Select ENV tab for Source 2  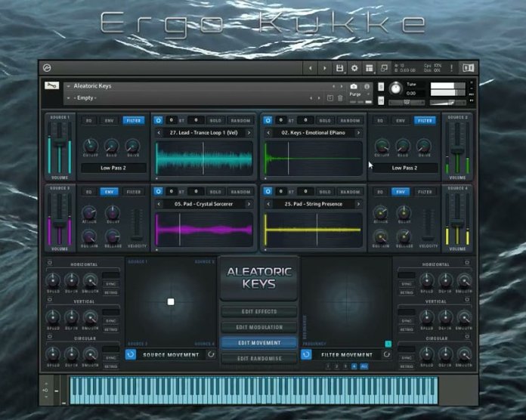click(401, 121)
